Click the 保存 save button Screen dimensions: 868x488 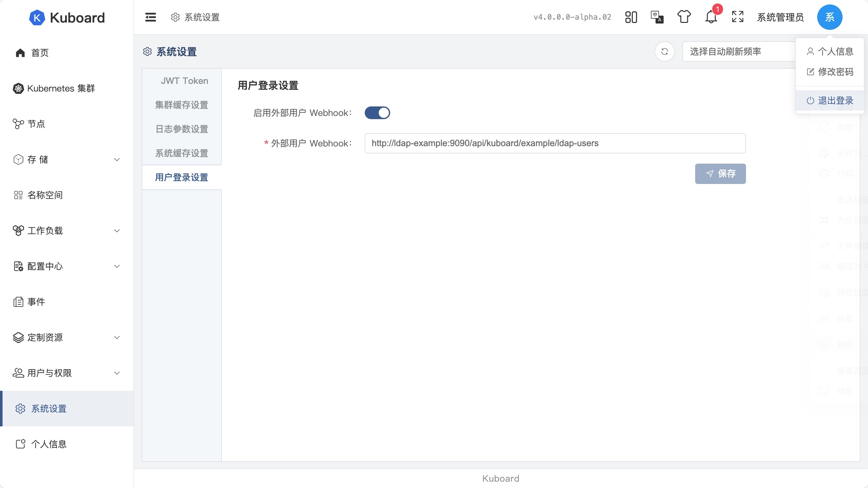(720, 174)
